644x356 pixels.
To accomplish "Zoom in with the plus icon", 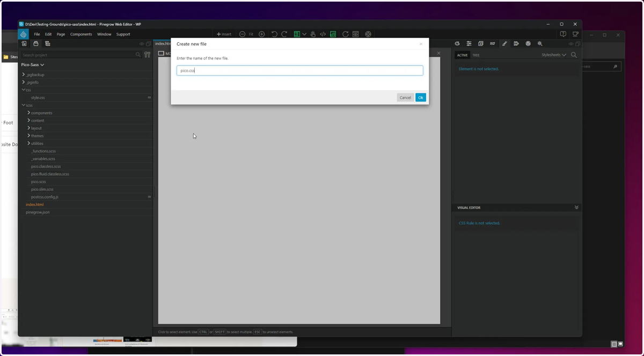I will point(262,34).
